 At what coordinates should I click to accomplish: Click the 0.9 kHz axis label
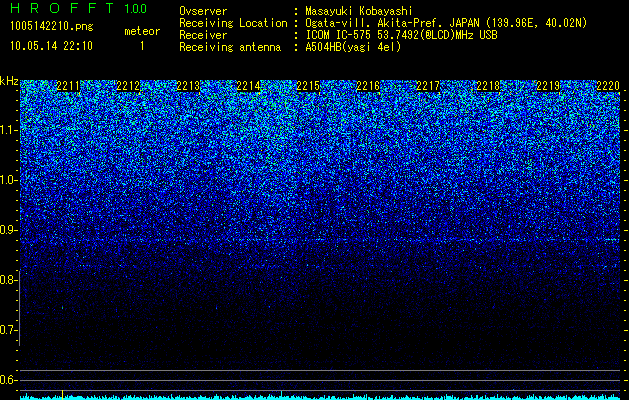[x=8, y=230]
